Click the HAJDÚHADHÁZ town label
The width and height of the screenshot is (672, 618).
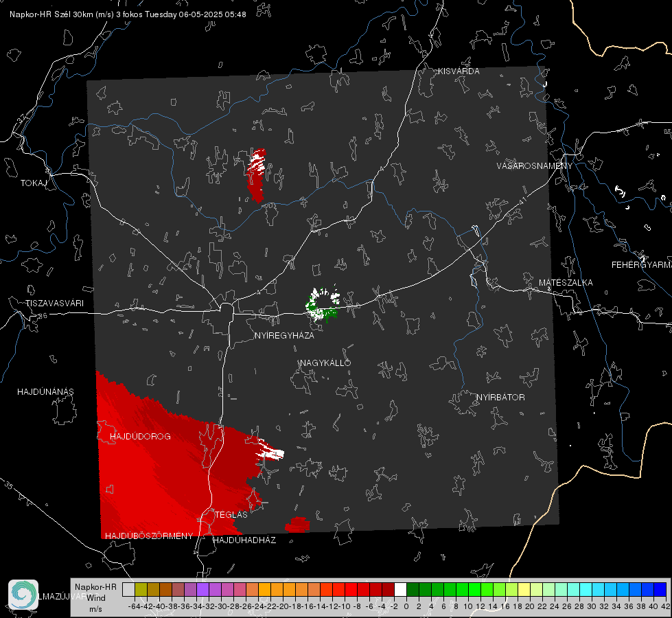coord(244,540)
